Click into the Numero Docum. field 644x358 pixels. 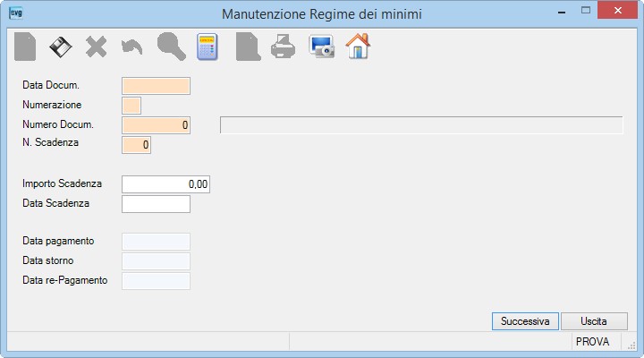click(156, 125)
